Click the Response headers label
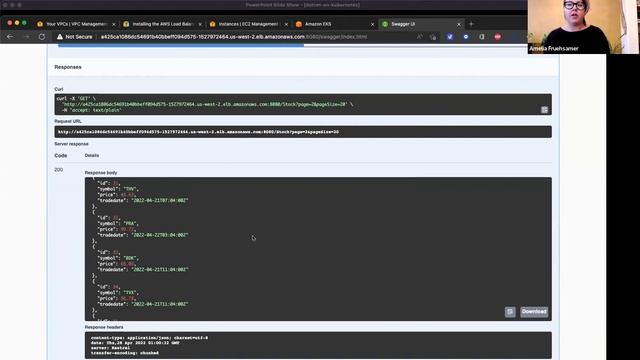 tap(104, 327)
